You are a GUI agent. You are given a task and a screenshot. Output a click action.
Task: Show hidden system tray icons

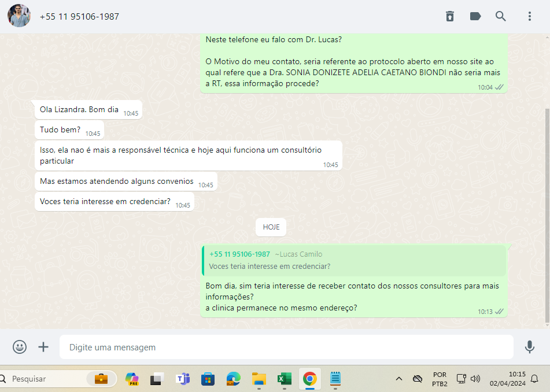(x=398, y=379)
